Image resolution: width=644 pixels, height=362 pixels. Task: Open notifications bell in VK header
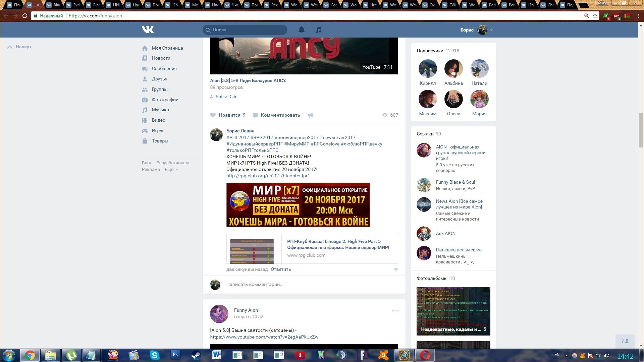[302, 30]
